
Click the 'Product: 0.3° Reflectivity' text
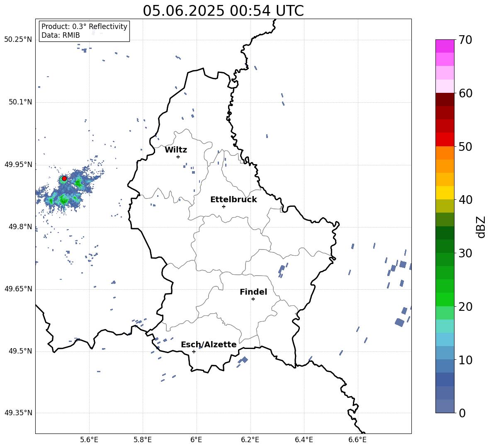(84, 27)
